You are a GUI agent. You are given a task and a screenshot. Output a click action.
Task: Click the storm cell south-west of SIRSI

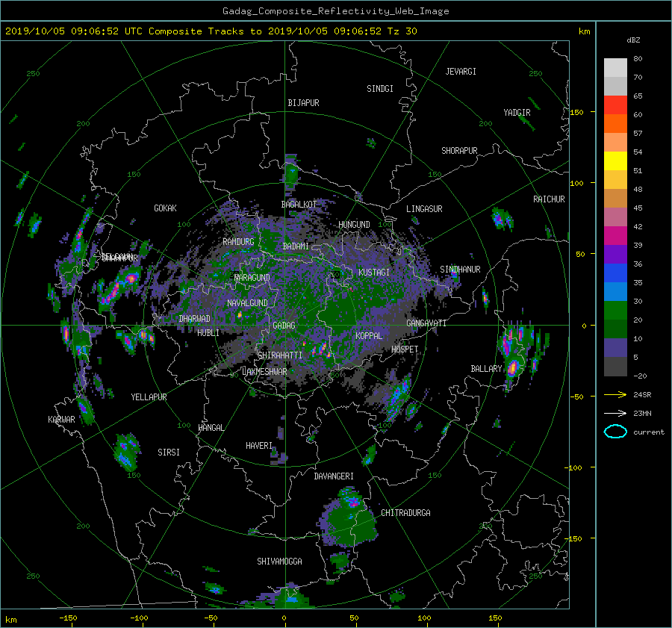[x=126, y=453]
